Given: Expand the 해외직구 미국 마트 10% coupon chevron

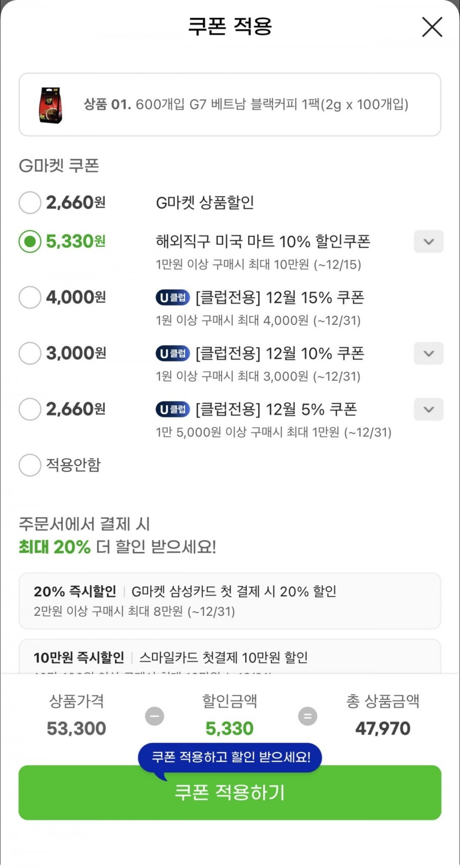Looking at the screenshot, I should 428,242.
